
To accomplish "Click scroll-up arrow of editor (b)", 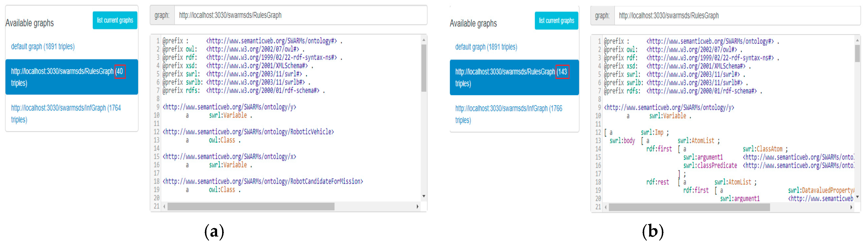I will tap(857, 40).
